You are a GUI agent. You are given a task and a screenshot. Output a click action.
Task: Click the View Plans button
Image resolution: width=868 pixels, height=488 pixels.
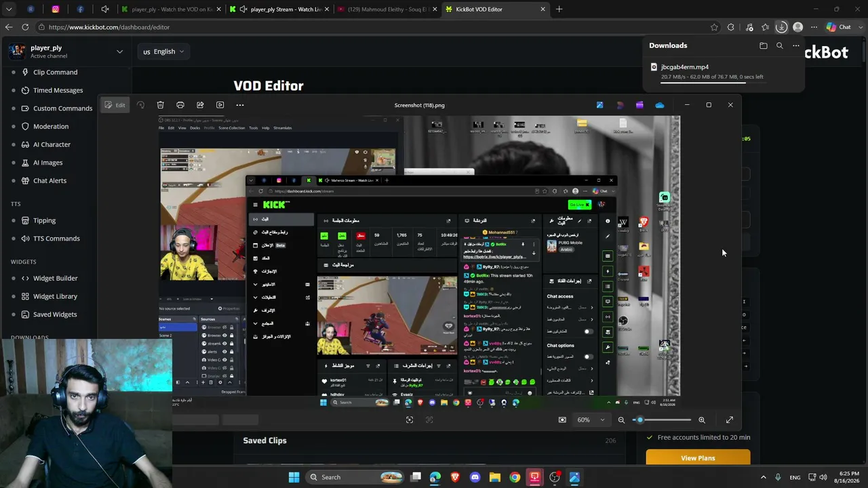[x=698, y=458]
